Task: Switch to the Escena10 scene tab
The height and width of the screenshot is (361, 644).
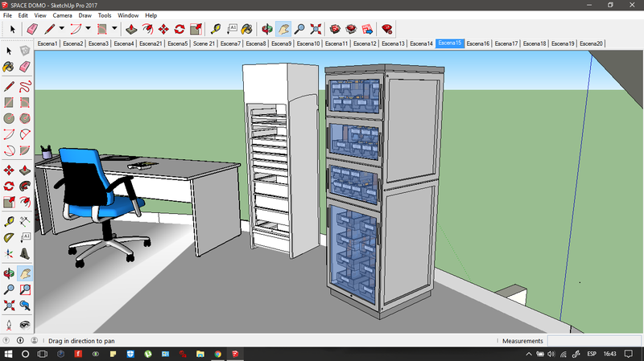Action: 308,43
